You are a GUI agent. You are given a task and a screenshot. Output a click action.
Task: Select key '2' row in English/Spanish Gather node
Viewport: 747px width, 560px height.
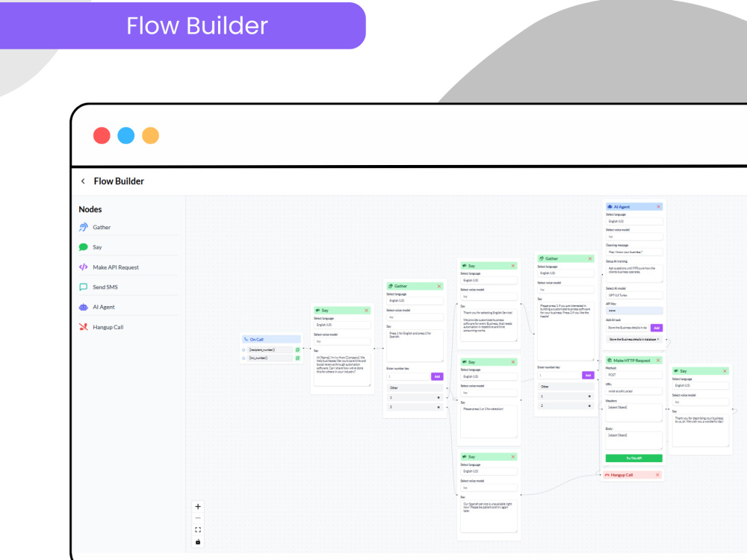pos(415,407)
